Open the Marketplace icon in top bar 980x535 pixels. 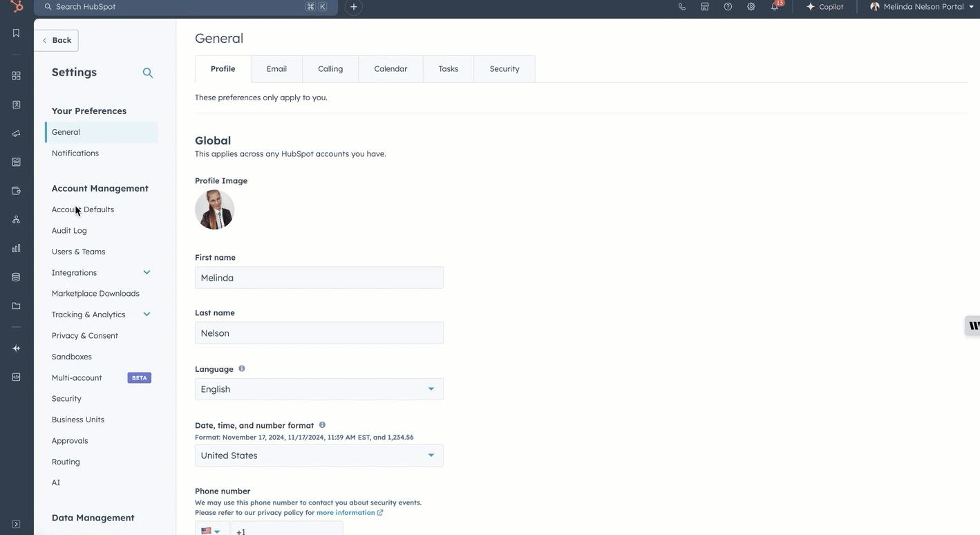[704, 7]
